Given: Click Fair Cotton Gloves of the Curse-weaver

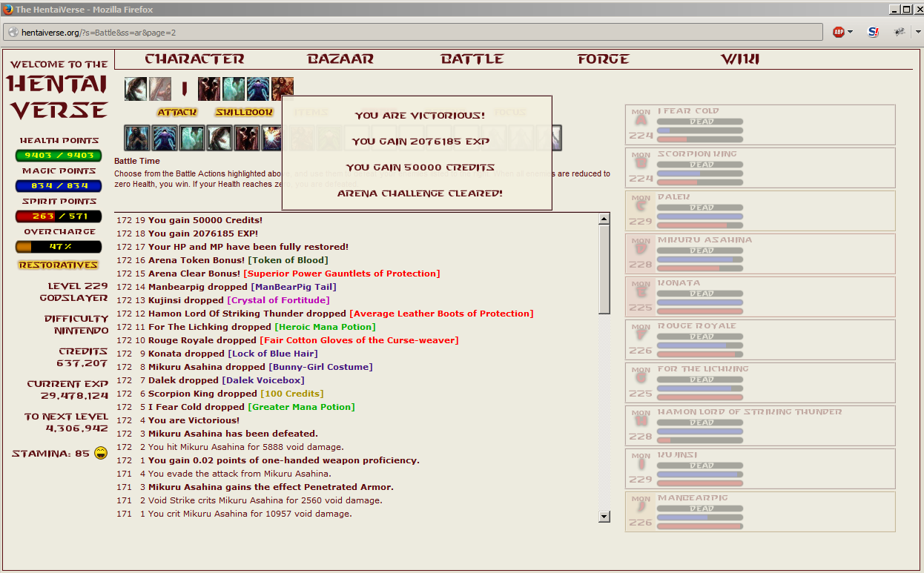Looking at the screenshot, I should point(359,340).
